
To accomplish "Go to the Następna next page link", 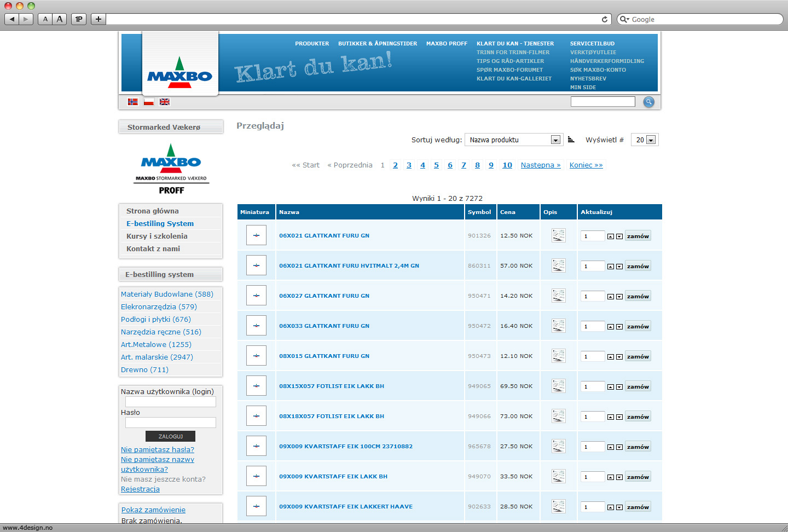I will pyautogui.click(x=541, y=165).
